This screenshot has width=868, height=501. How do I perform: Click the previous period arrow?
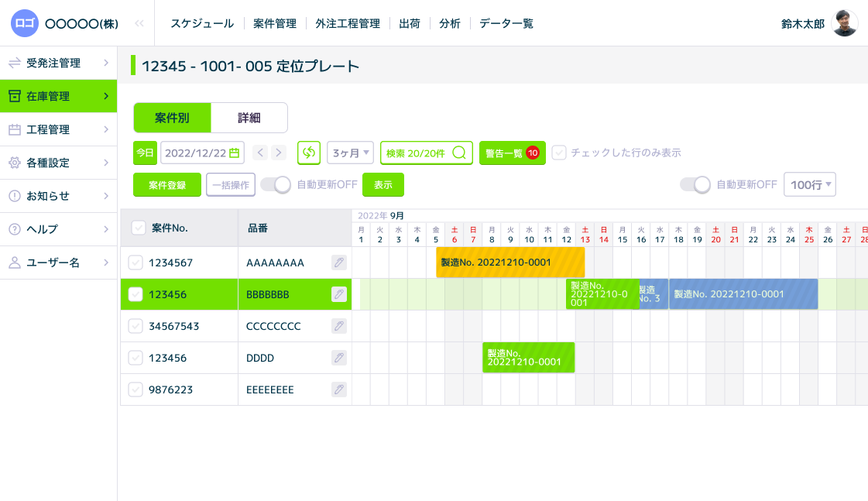[x=260, y=153]
